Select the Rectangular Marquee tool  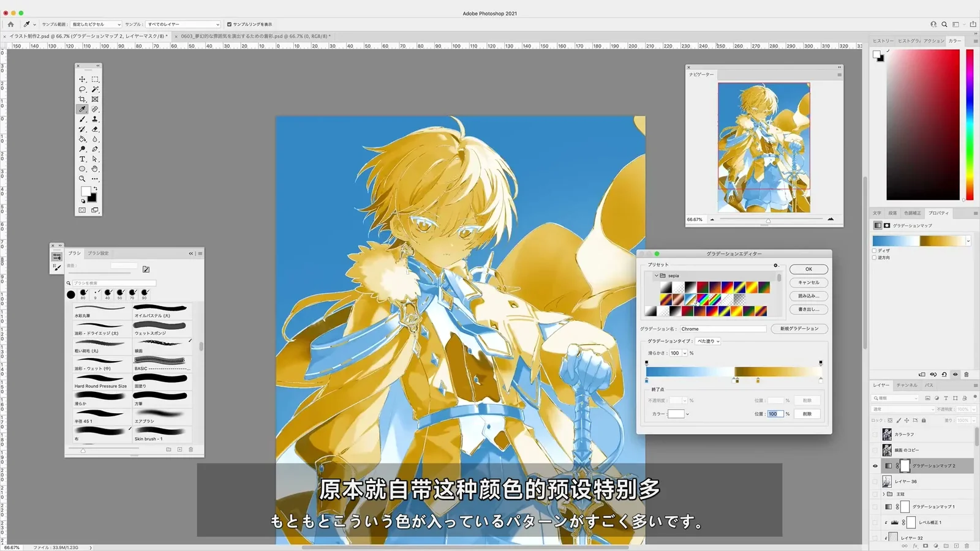[95, 80]
